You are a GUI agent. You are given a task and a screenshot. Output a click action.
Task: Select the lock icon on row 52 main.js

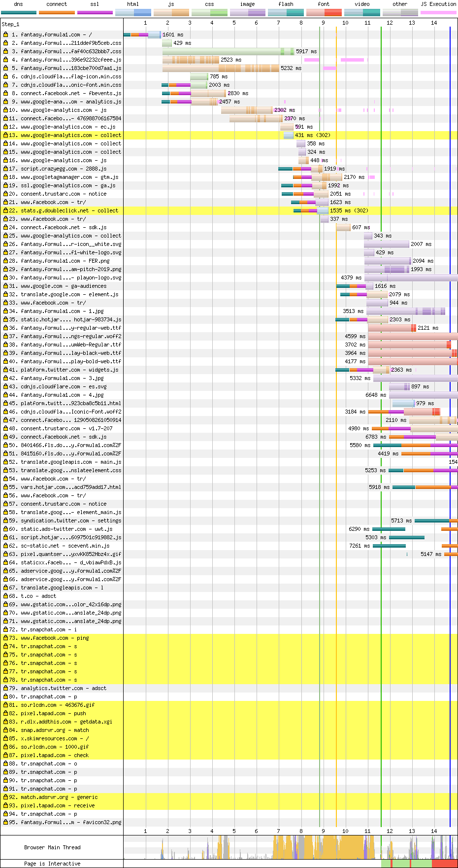tap(6, 462)
